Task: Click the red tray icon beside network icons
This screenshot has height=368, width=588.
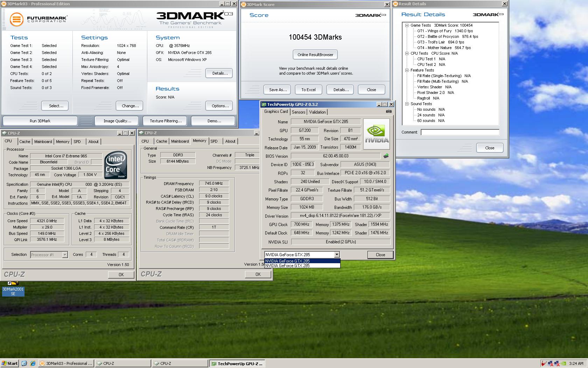Action: (x=544, y=363)
